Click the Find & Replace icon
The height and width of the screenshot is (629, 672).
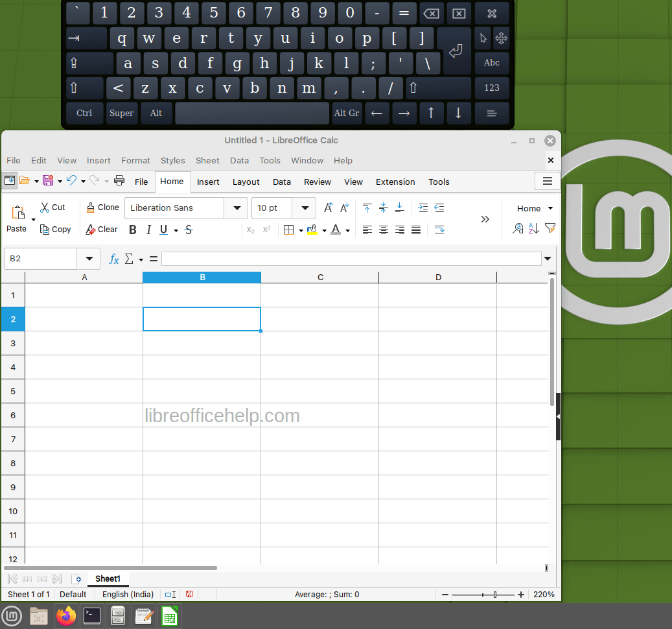point(518,228)
